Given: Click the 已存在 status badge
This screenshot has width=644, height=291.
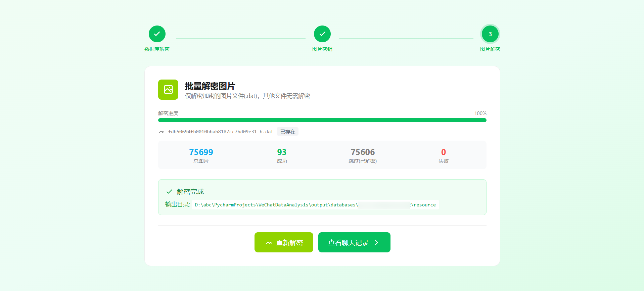Looking at the screenshot, I should (x=288, y=132).
